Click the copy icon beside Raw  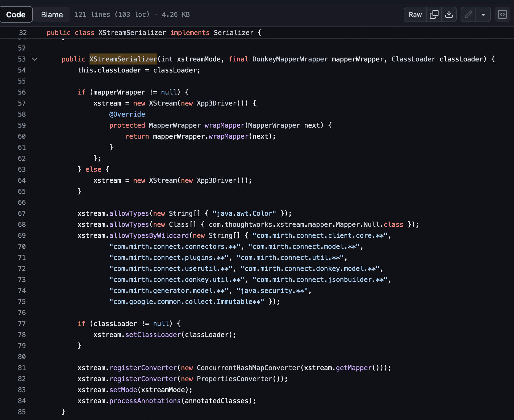pyautogui.click(x=434, y=14)
